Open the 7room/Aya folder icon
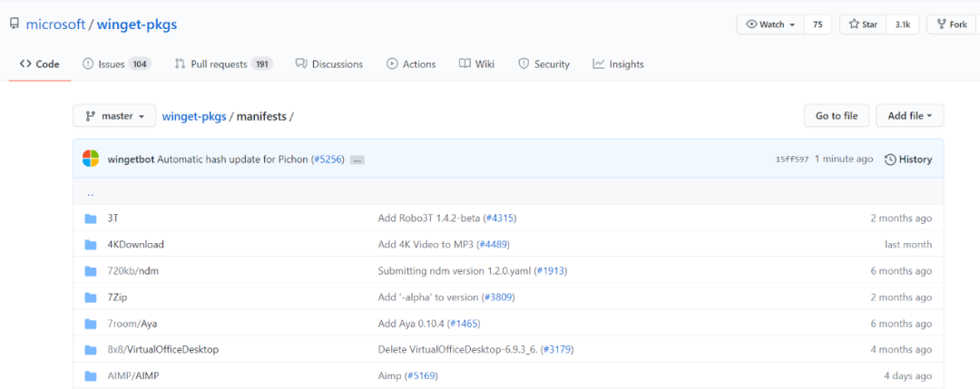 click(x=91, y=324)
